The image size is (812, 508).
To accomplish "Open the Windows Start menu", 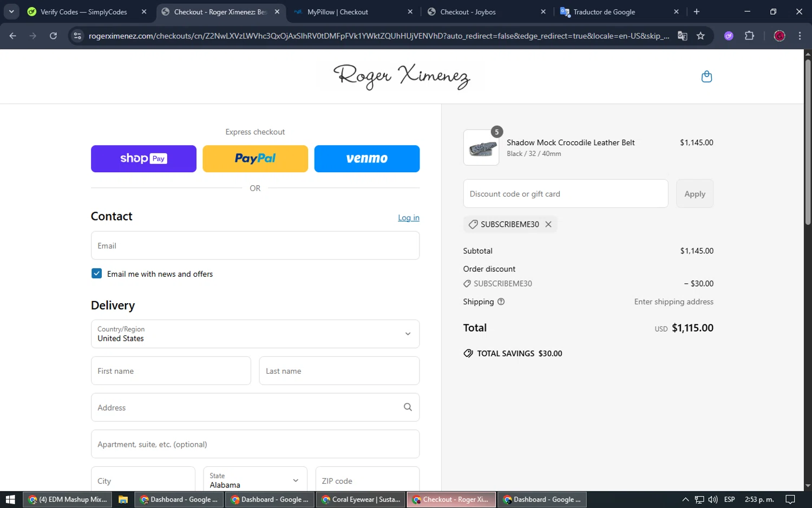I will point(10,499).
